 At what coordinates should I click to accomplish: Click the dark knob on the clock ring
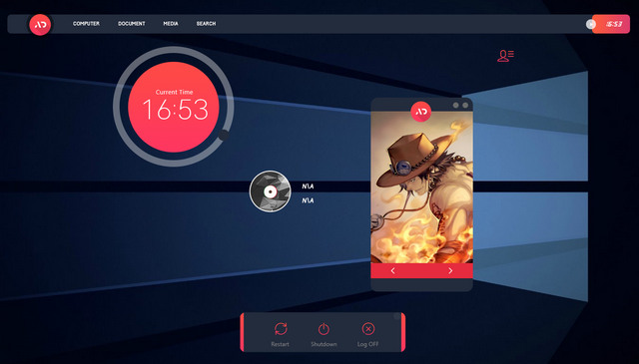pyautogui.click(x=224, y=136)
